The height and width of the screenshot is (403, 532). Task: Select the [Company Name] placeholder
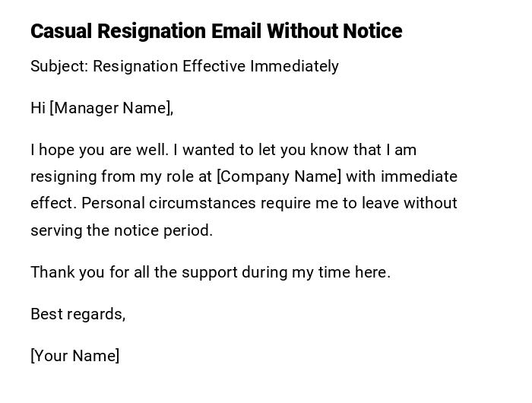pos(279,176)
